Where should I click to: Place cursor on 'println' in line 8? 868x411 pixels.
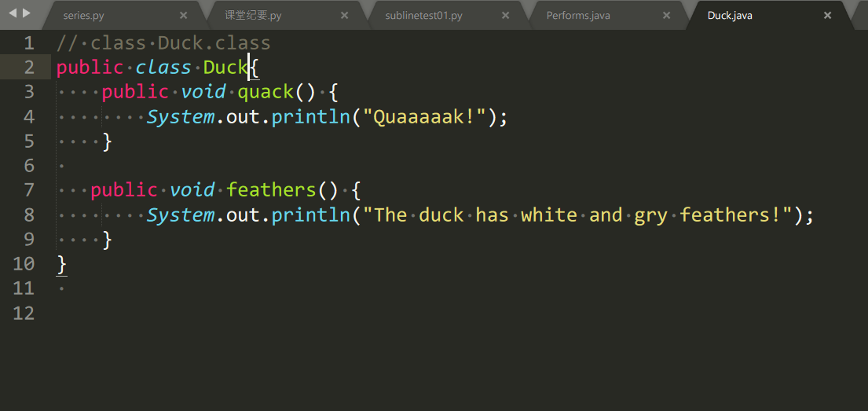(x=311, y=215)
